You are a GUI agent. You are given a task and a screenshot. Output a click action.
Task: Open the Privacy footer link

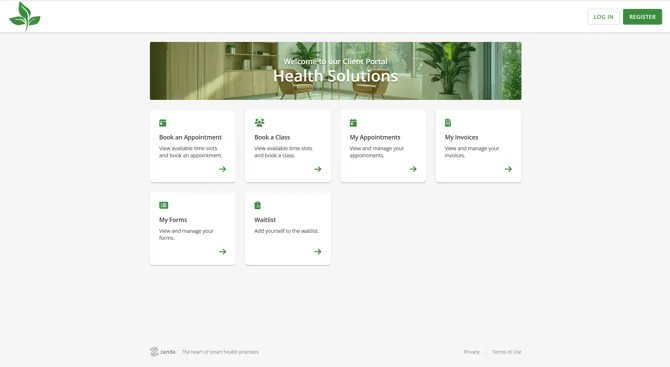coord(471,352)
